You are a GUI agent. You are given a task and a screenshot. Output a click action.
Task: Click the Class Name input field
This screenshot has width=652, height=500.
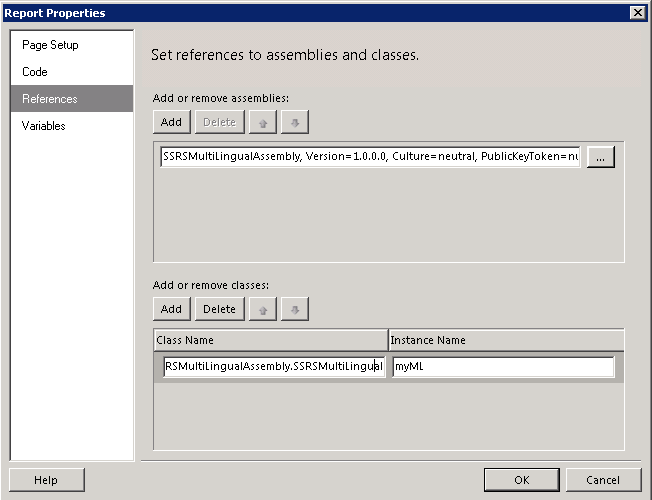point(274,366)
